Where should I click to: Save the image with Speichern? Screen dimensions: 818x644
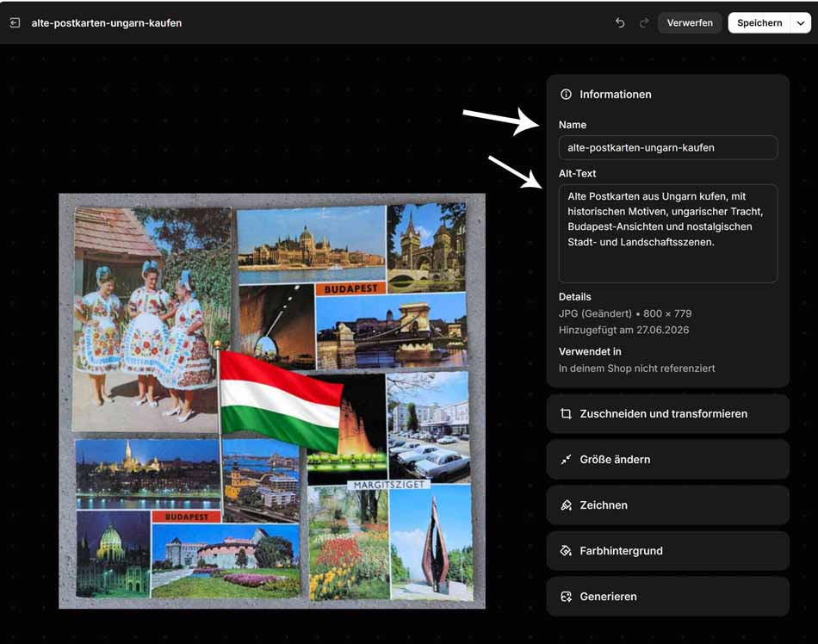[759, 23]
